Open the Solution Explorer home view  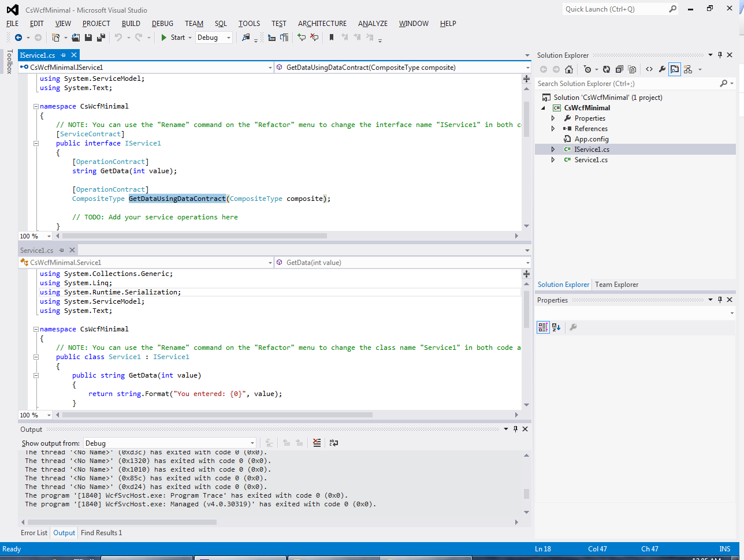tap(569, 69)
